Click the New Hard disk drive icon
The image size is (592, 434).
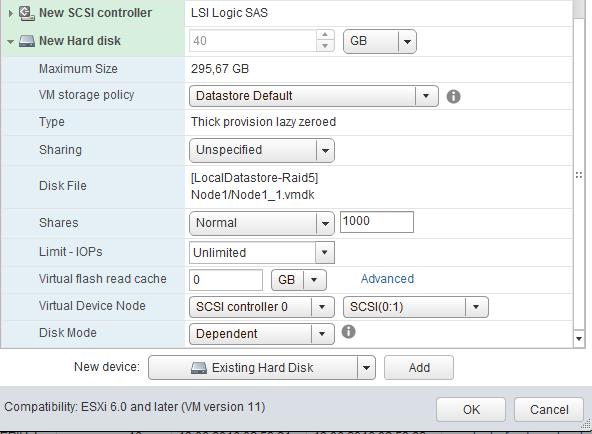coord(27,41)
